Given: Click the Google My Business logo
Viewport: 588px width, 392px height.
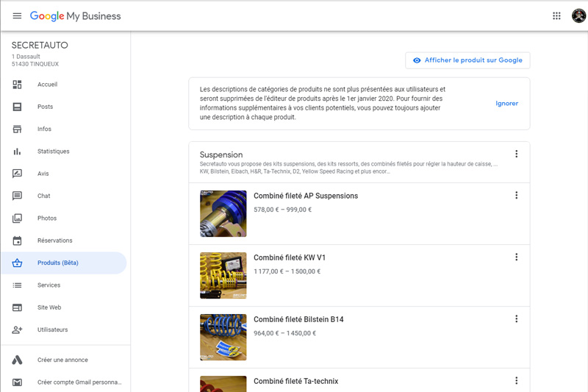Looking at the screenshot, I should point(76,16).
